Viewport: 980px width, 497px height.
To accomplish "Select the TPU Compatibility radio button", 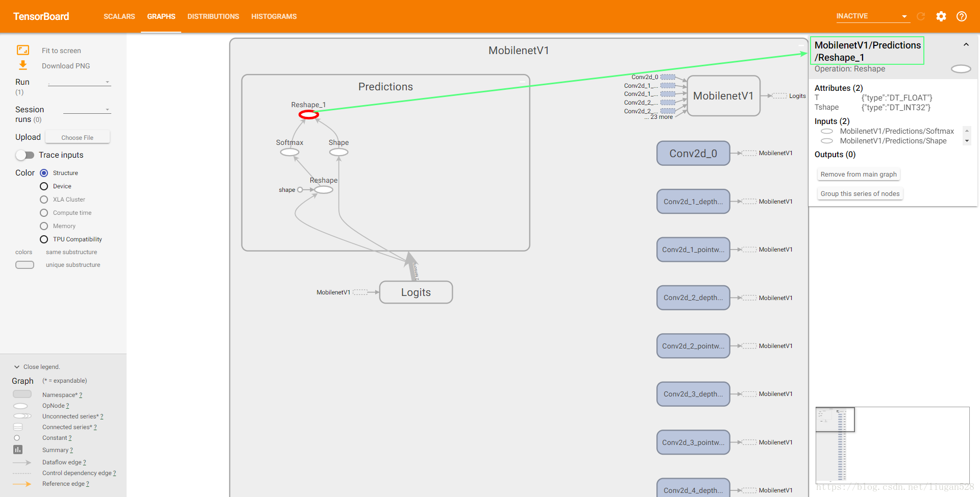I will [44, 239].
